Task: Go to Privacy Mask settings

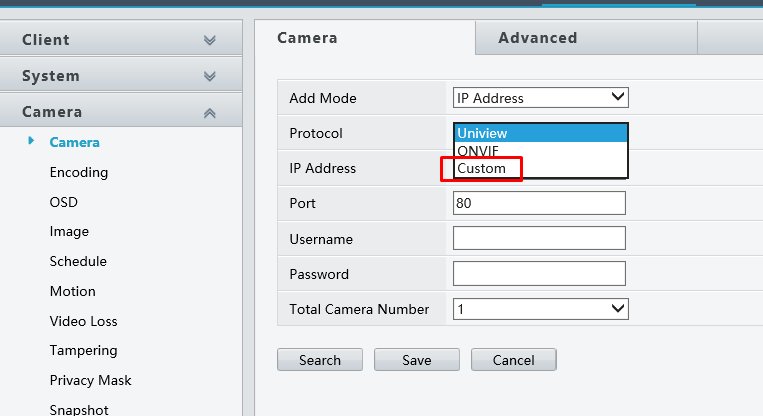Action: [x=91, y=380]
